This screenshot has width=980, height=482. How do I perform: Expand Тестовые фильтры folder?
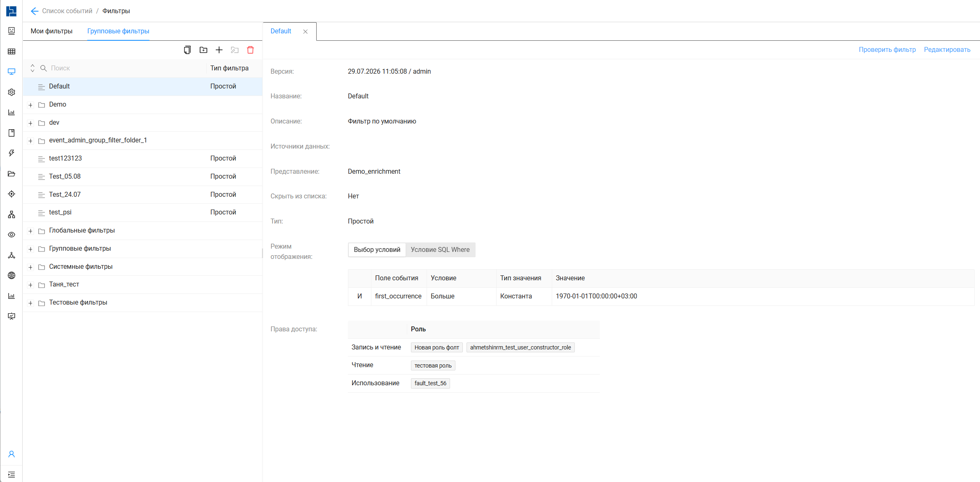[x=30, y=303]
